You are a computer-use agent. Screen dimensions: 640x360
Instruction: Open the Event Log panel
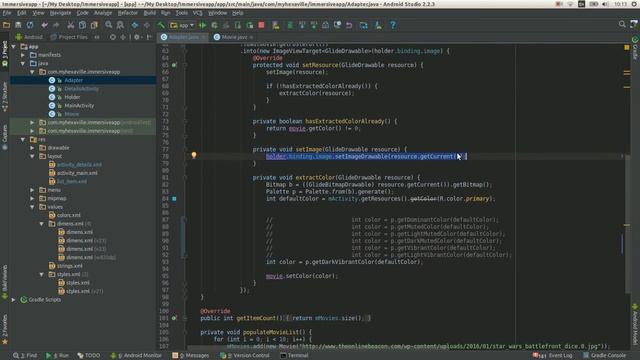pos(553,356)
